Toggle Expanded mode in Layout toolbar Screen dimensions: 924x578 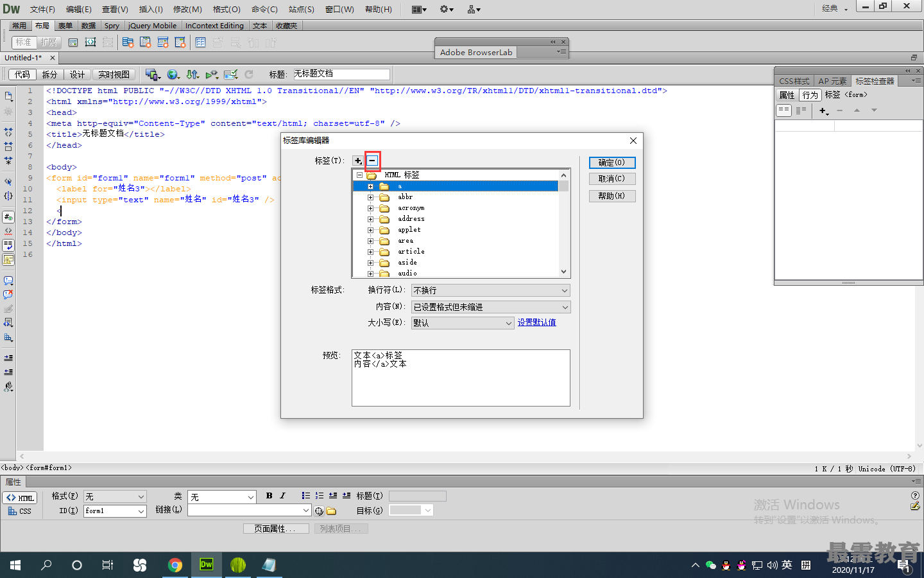[49, 42]
